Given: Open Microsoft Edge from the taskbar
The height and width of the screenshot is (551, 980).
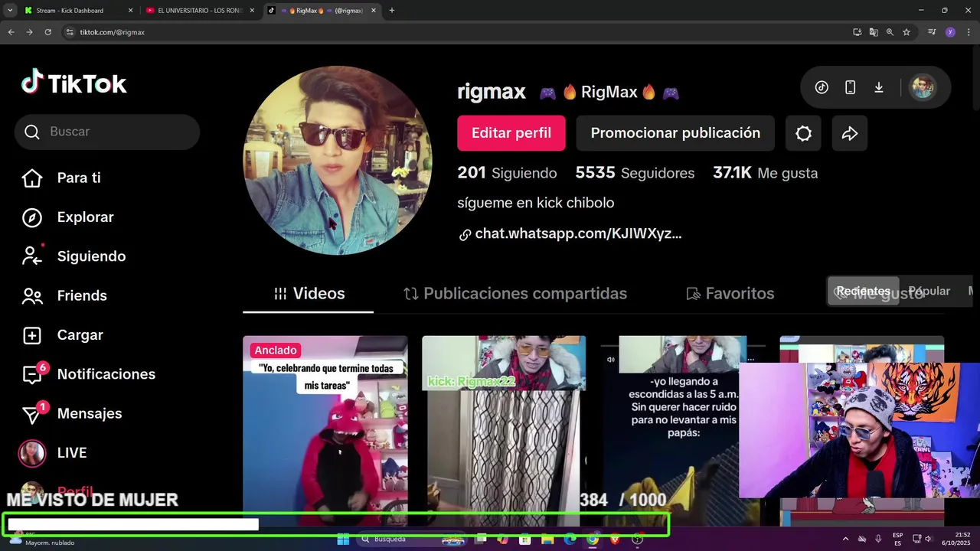Looking at the screenshot, I should point(570,540).
